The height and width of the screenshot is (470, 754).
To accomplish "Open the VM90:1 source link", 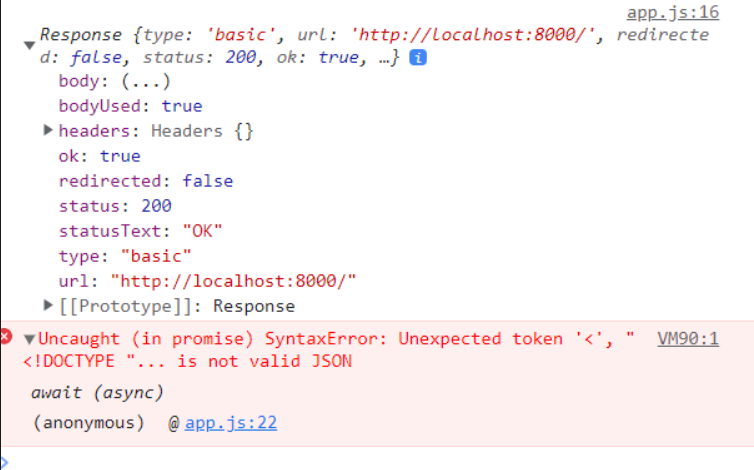I will click(688, 339).
